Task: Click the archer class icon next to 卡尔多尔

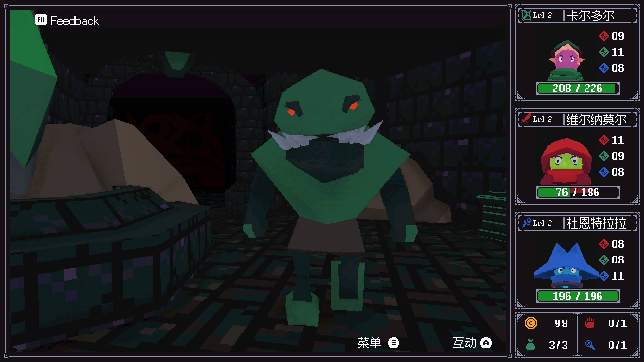Action: pos(526,16)
